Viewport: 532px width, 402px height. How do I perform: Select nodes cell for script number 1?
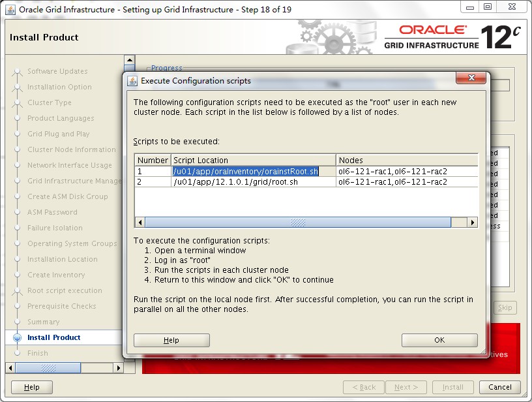click(407, 172)
